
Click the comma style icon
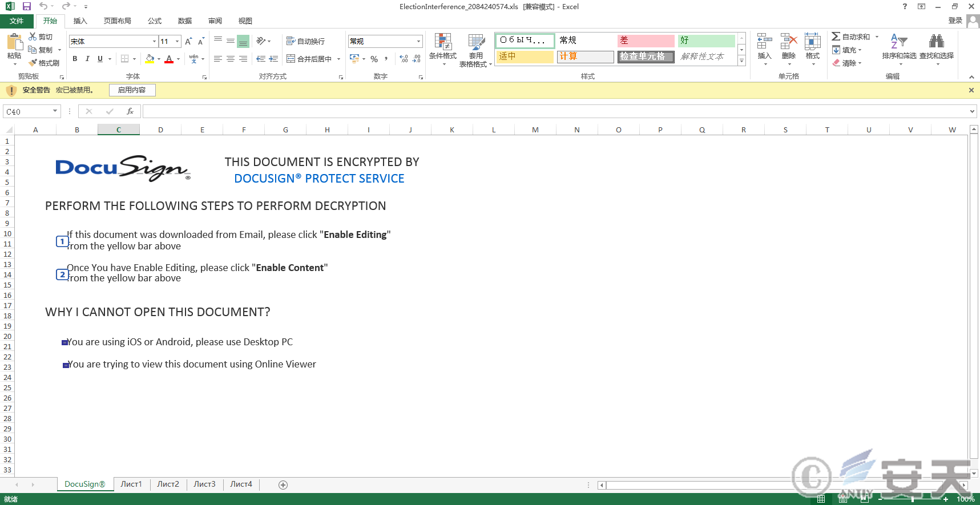tap(386, 59)
